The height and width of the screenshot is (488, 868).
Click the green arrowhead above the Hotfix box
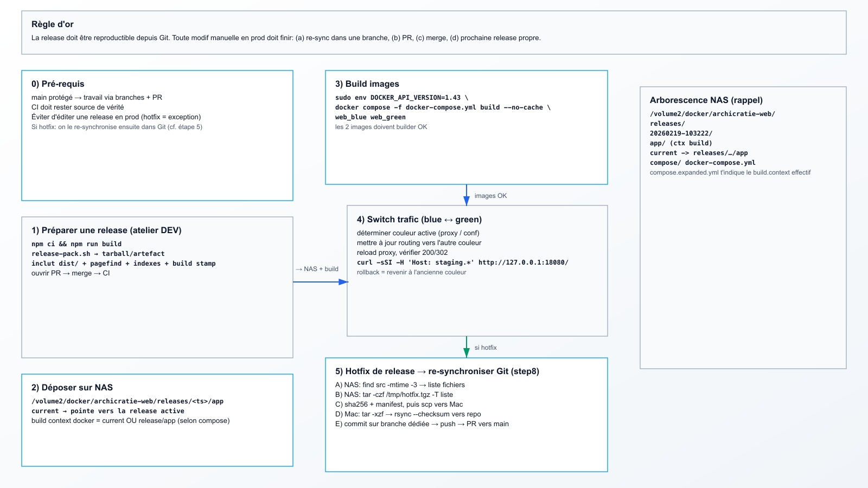[467, 352]
